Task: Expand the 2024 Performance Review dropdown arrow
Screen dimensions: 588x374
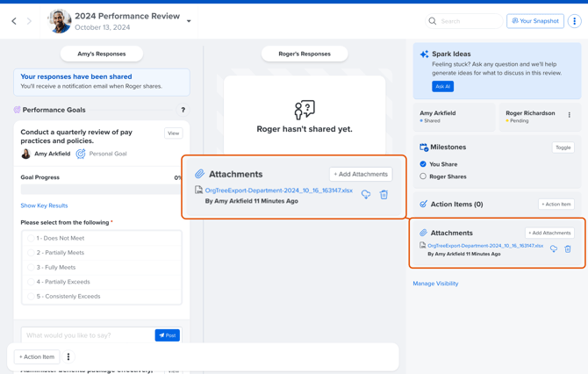Action: [x=189, y=21]
